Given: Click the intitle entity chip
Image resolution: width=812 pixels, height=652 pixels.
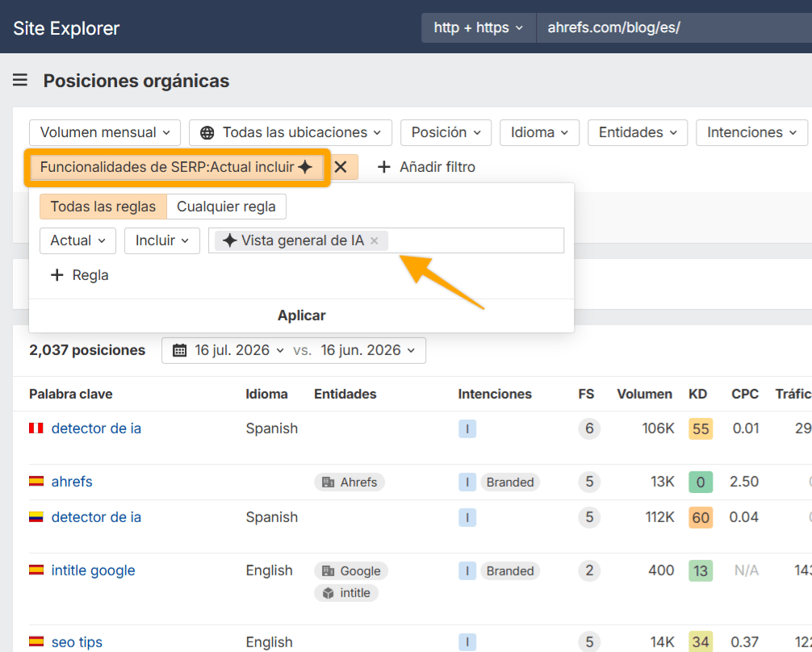Looking at the screenshot, I should point(346,593).
